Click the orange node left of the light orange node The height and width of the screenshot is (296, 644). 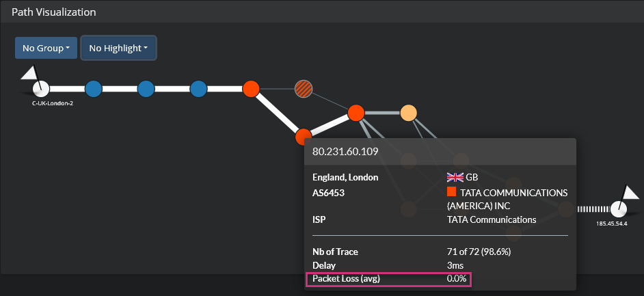[x=356, y=113]
